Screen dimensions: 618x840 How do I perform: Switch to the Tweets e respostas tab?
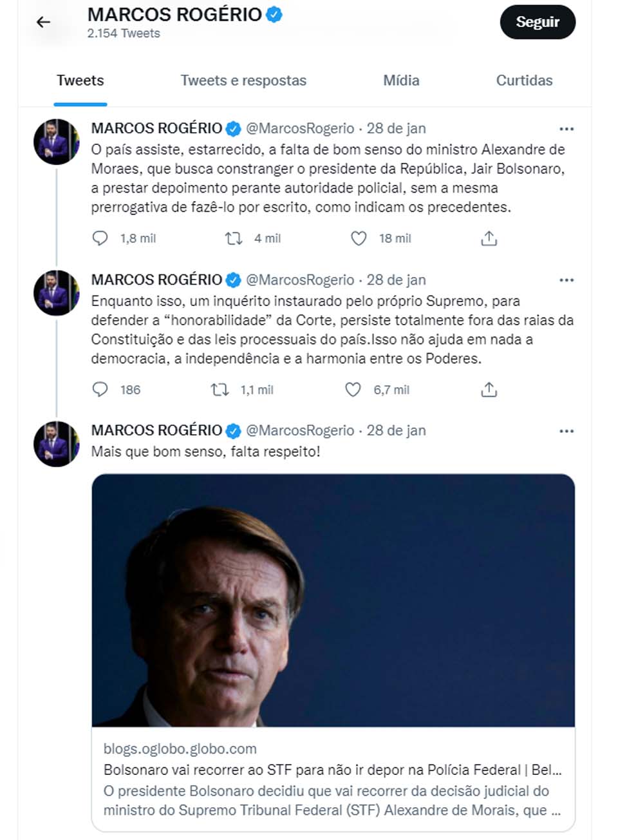coord(243,81)
